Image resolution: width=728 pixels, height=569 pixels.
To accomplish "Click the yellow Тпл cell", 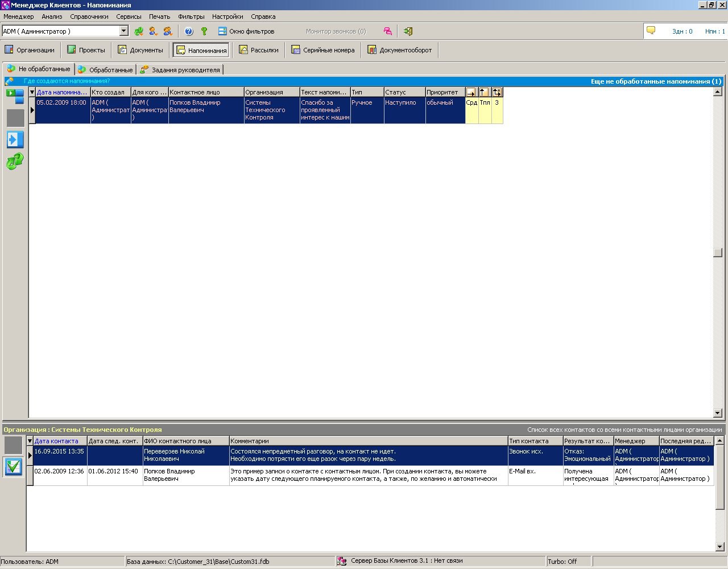I will pos(485,110).
